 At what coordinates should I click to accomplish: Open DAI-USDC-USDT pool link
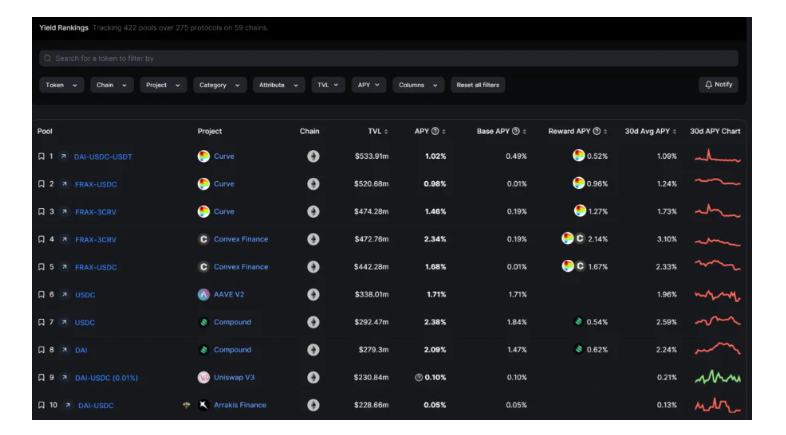[x=103, y=156]
